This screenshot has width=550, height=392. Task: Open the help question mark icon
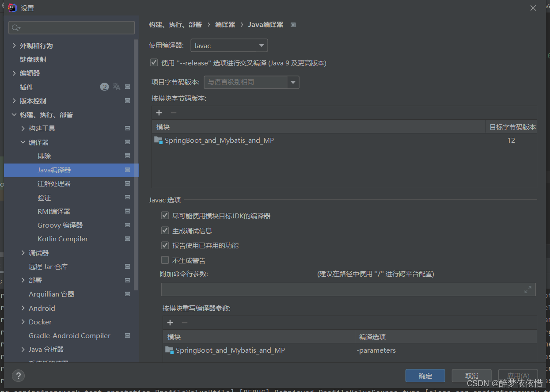coord(18,376)
